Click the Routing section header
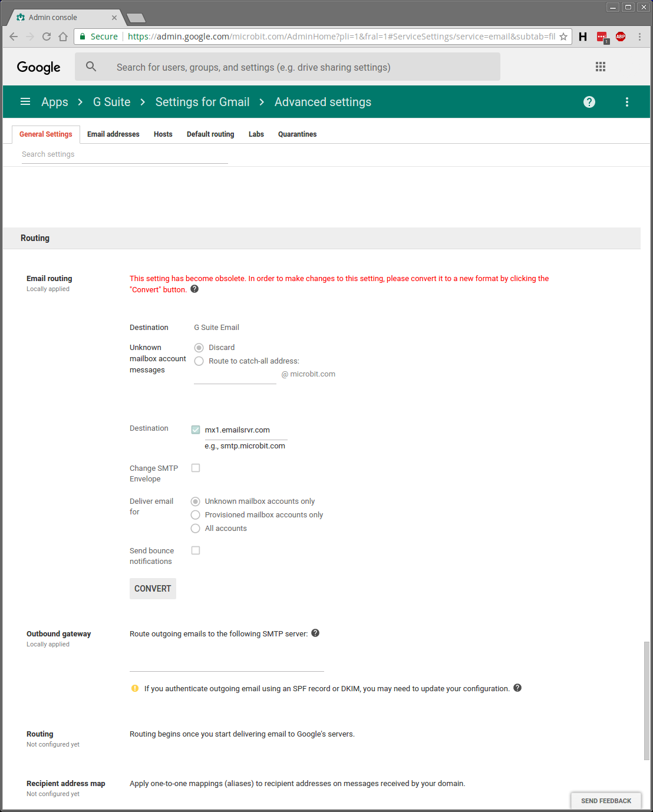The image size is (653, 812). [x=322, y=238]
